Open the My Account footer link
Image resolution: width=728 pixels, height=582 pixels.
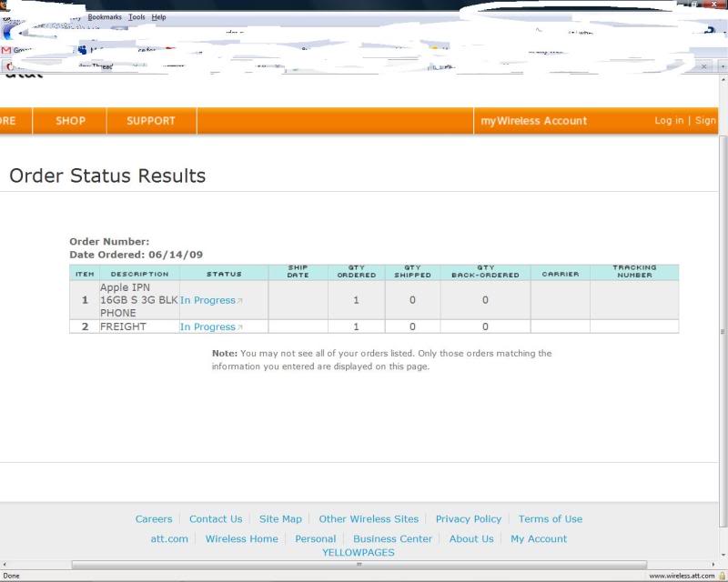tap(539, 539)
